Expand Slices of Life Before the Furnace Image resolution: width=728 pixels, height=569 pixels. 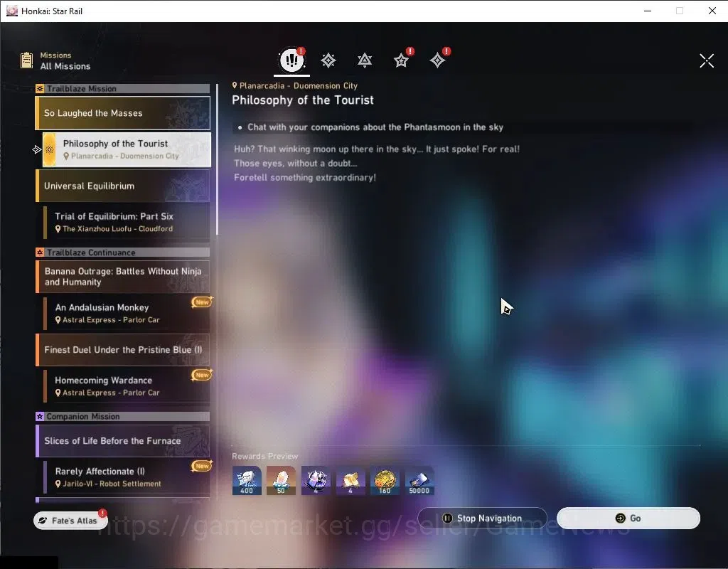[x=122, y=441]
